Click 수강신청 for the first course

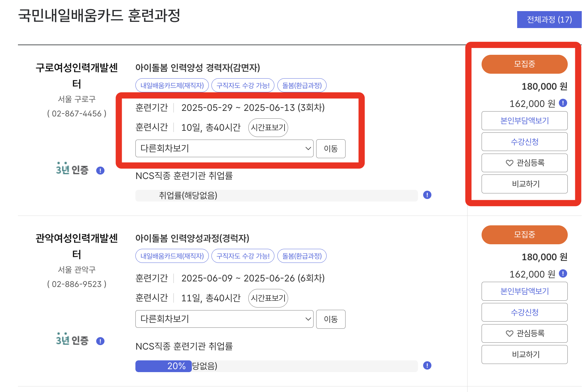(524, 142)
